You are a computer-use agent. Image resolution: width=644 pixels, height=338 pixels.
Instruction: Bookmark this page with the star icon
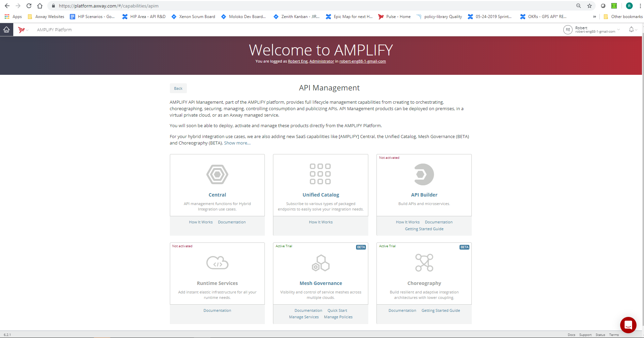click(x=590, y=6)
